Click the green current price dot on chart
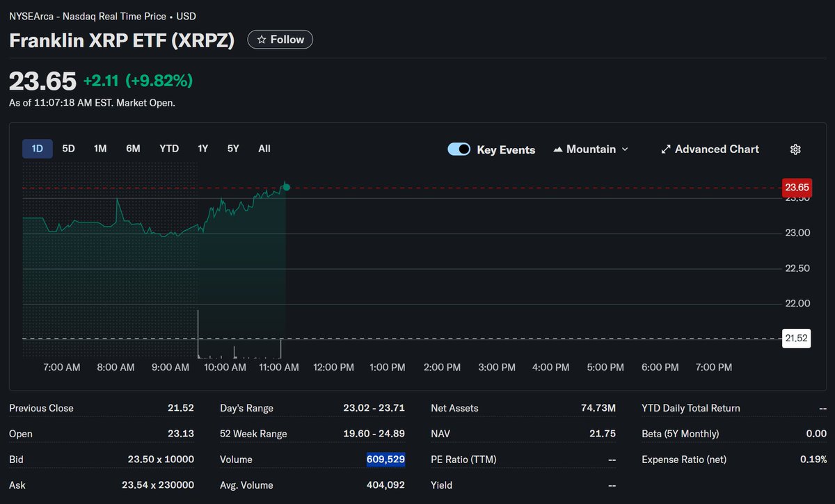The height and width of the screenshot is (504, 835). [x=287, y=187]
